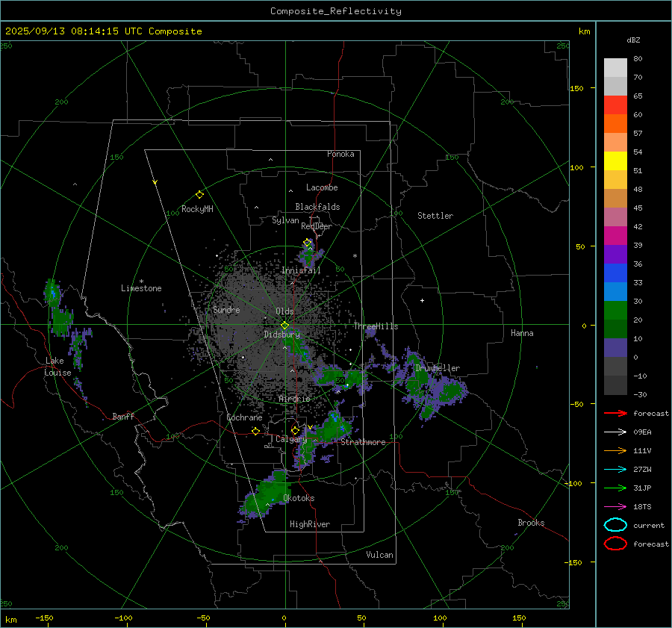Click the Okotoks label

(299, 498)
